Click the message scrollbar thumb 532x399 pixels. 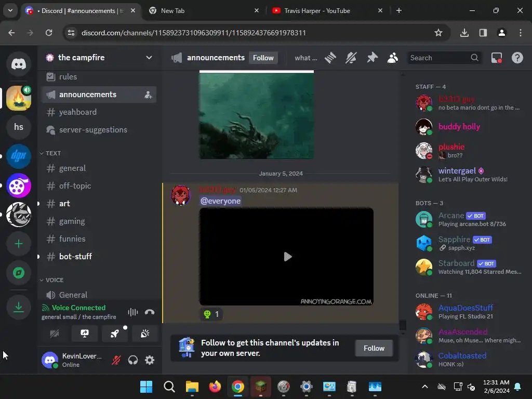(403, 325)
